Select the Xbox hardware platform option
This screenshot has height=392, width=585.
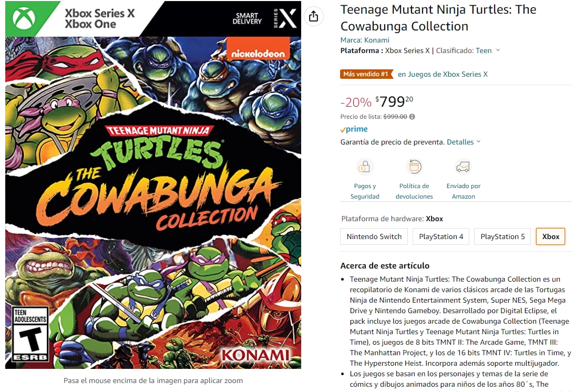[x=550, y=236]
